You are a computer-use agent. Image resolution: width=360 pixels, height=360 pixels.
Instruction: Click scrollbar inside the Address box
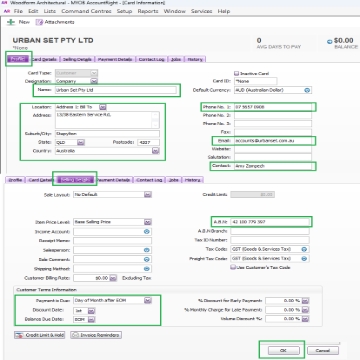pyautogui.click(x=156, y=120)
